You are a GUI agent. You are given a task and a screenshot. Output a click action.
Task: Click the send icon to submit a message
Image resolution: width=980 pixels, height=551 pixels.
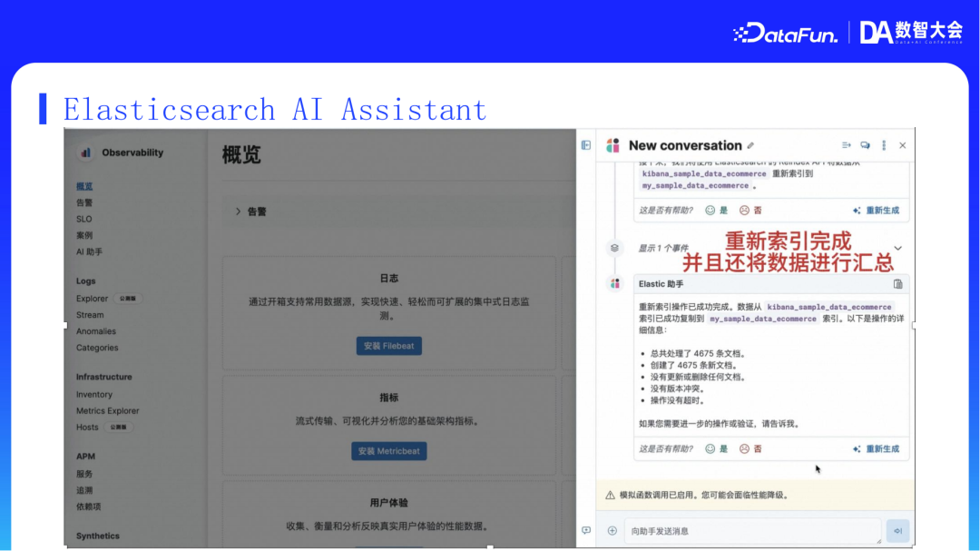[897, 530]
